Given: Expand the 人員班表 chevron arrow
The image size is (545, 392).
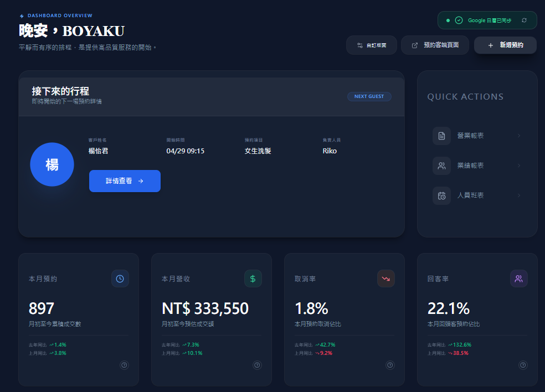Looking at the screenshot, I should pyautogui.click(x=519, y=195).
